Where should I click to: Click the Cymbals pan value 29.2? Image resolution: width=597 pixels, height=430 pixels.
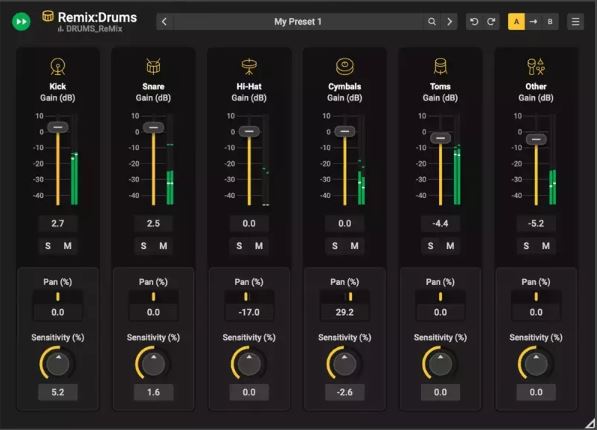345,312
